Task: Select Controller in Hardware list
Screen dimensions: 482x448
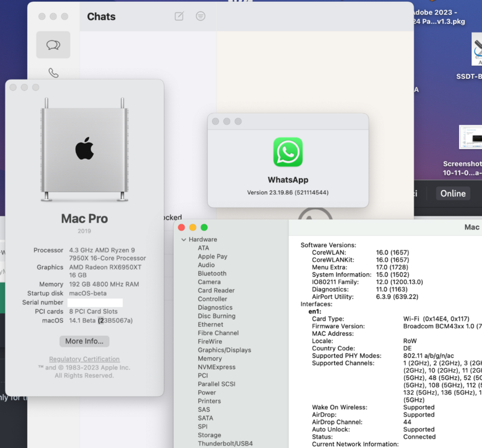Action: pos(213,299)
